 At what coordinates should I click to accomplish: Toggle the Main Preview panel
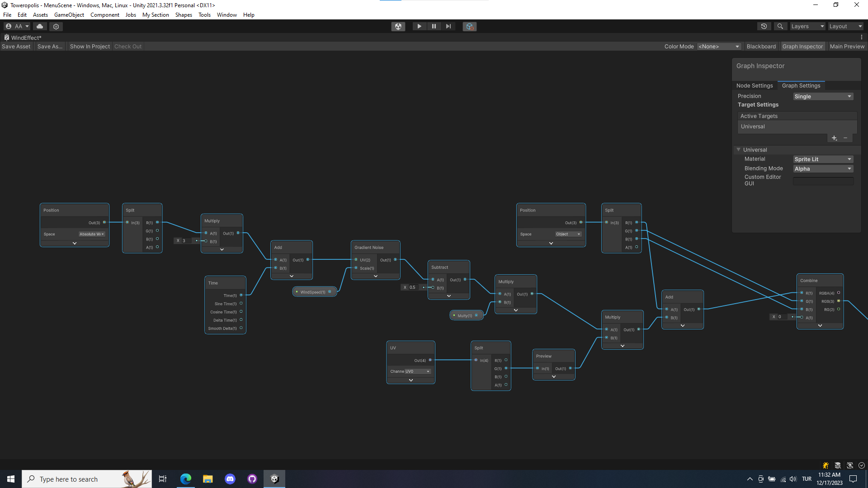click(x=847, y=46)
